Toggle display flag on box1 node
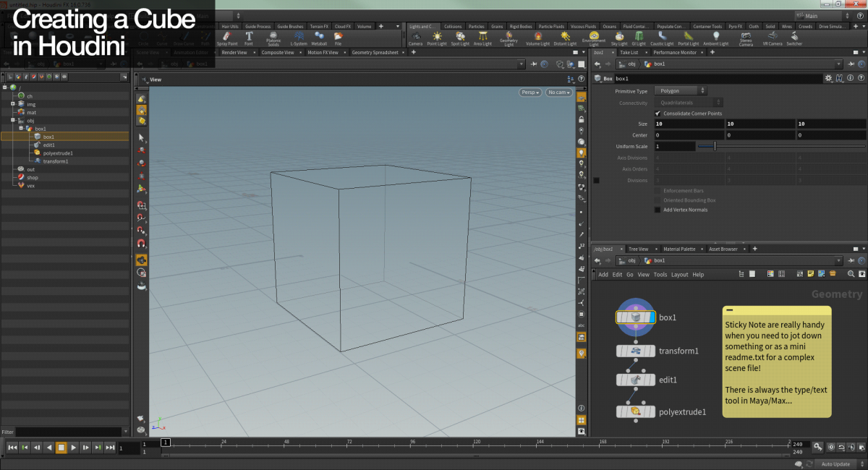 652,317
